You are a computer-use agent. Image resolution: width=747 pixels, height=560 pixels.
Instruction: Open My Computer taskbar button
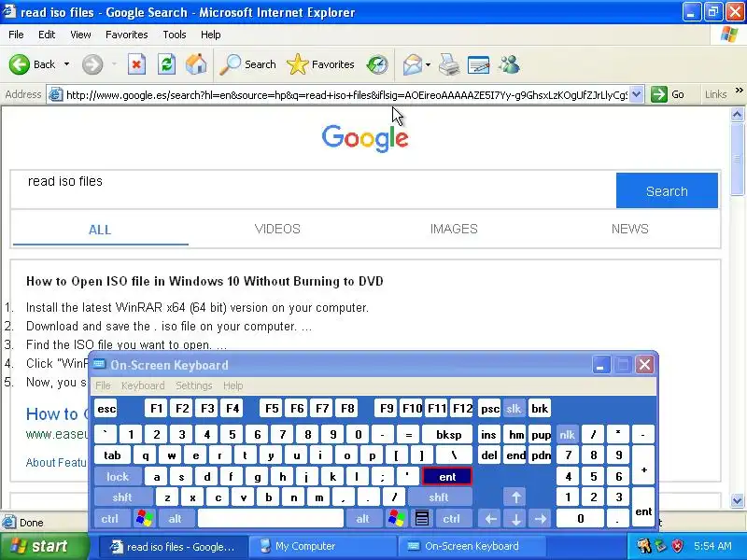[x=322, y=546]
